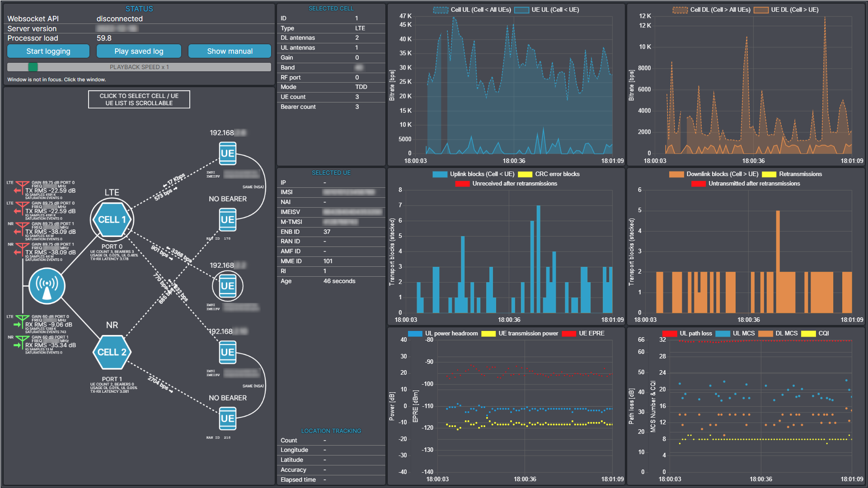Image resolution: width=868 pixels, height=488 pixels.
Task: Click the 'Click to select cell / UE' box
Action: [x=139, y=99]
